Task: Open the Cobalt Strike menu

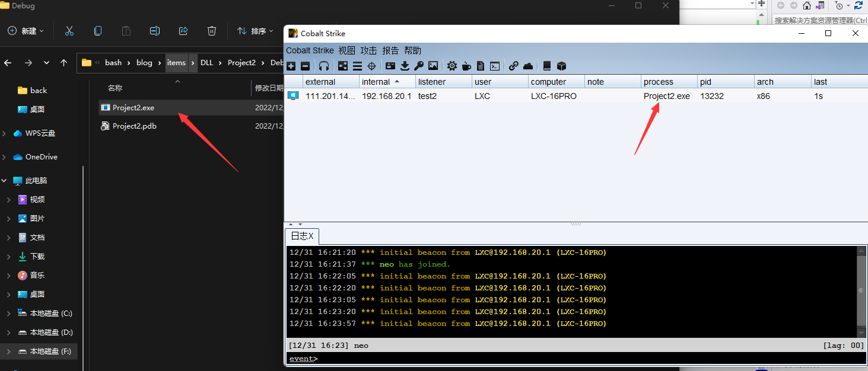Action: pos(311,50)
